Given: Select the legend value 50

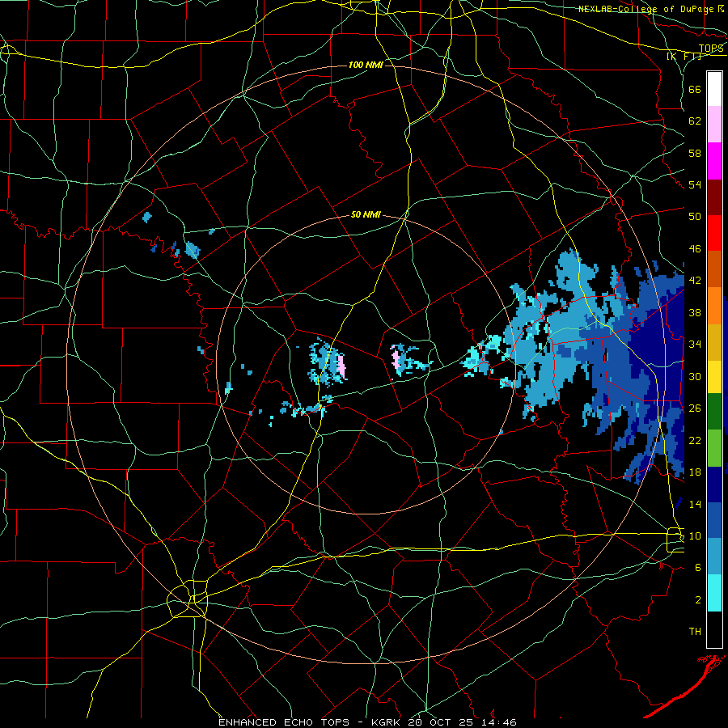Looking at the screenshot, I should [695, 216].
